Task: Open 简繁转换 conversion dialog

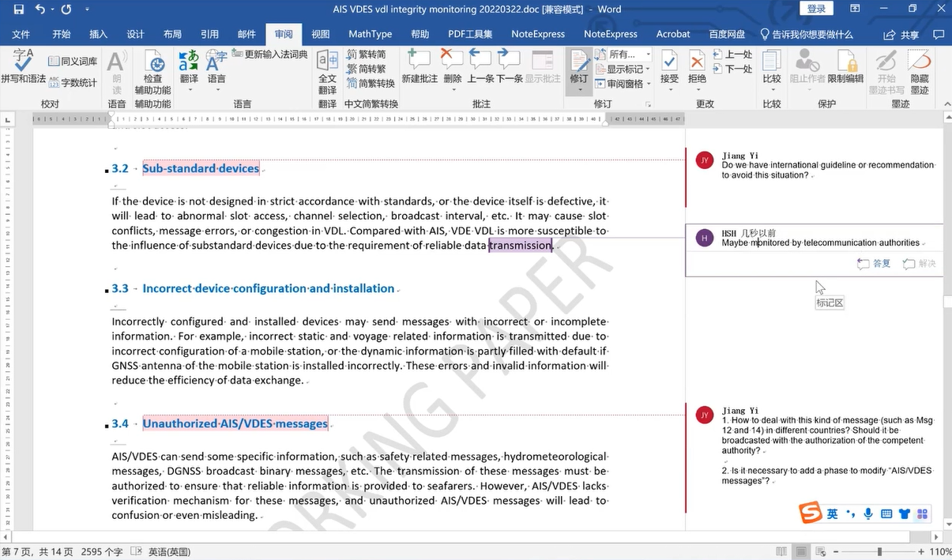Action: coord(371,83)
